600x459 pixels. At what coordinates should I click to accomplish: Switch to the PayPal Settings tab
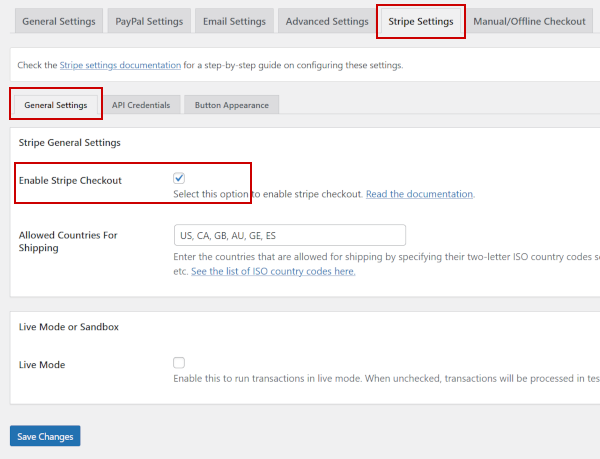pyautogui.click(x=149, y=21)
